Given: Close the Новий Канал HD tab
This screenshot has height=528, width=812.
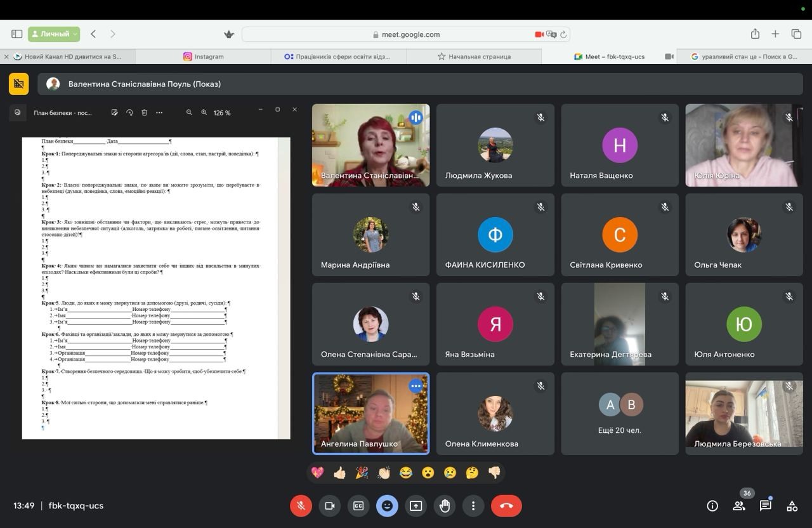Looking at the screenshot, I should coord(6,56).
